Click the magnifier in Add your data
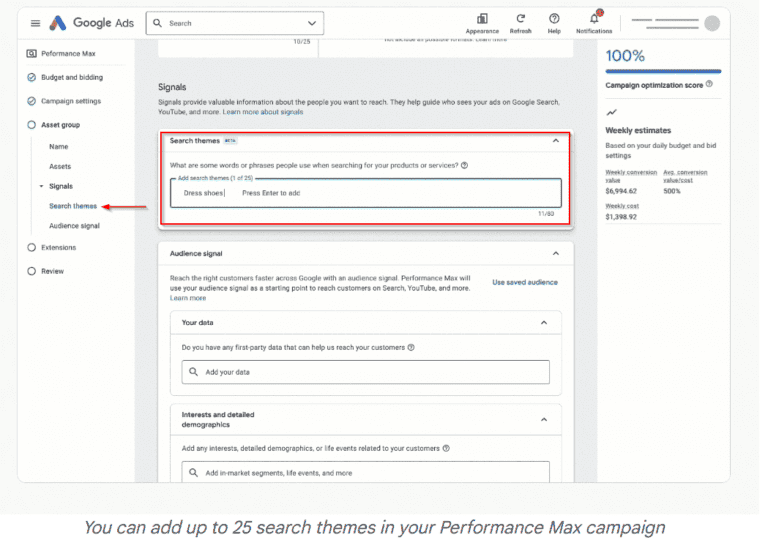 (x=193, y=372)
